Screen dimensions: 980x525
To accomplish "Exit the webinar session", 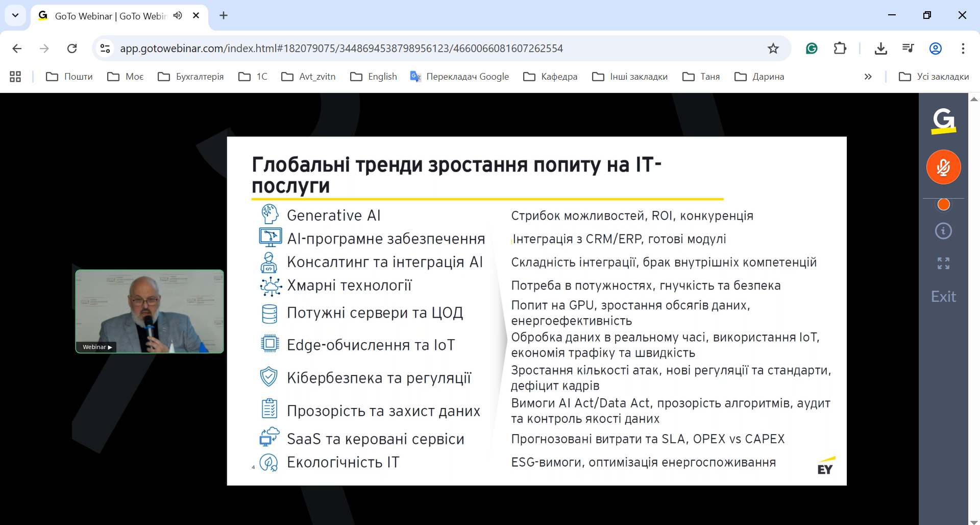I will tap(943, 297).
